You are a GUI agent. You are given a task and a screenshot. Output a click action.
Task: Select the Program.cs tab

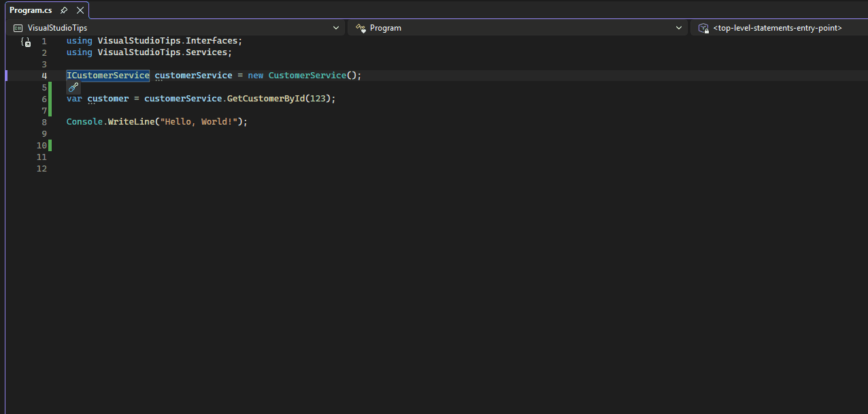click(31, 10)
